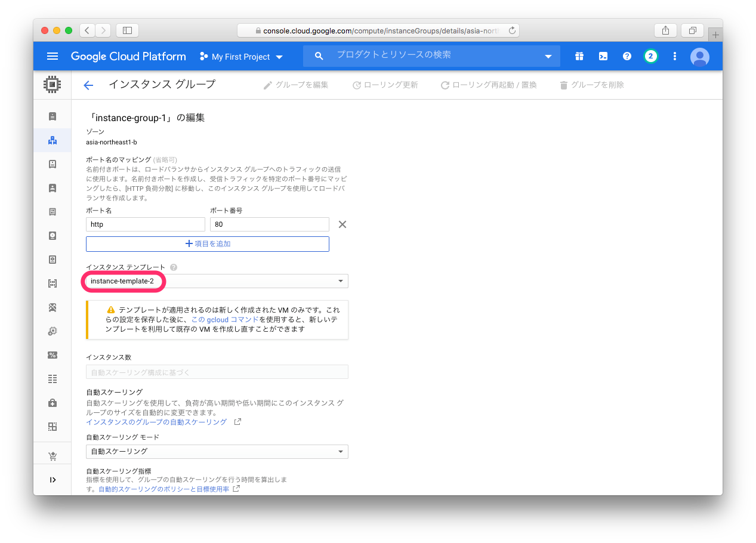The height and width of the screenshot is (543, 756).
Task: Remove the http port mapping row
Action: [342, 224]
